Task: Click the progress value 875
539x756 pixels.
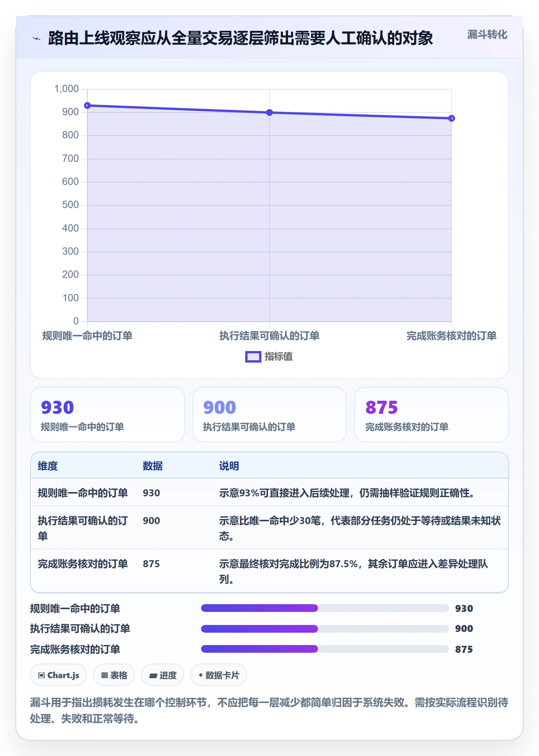Action: coord(464,650)
